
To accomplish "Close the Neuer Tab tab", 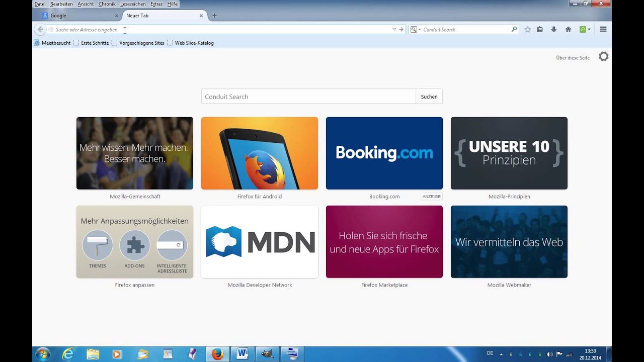I will 201,16.
